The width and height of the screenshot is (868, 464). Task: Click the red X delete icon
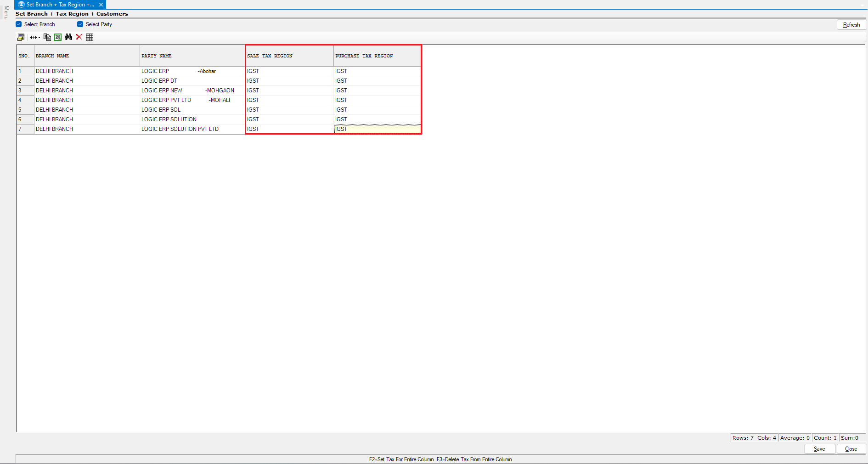point(79,37)
